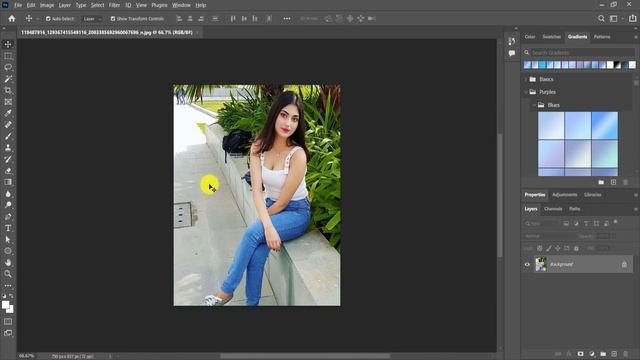Select the Frame tool
Image resolution: width=640 pixels, height=360 pixels.
(8, 102)
